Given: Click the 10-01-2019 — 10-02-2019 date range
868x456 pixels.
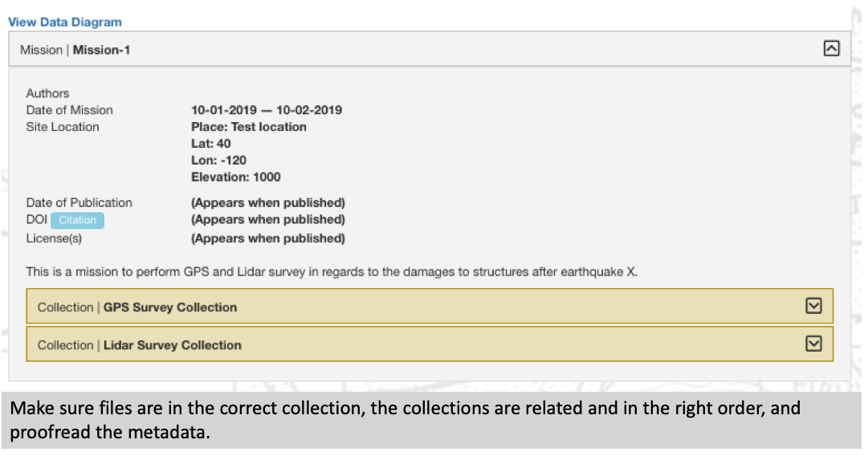Looking at the screenshot, I should click(266, 110).
